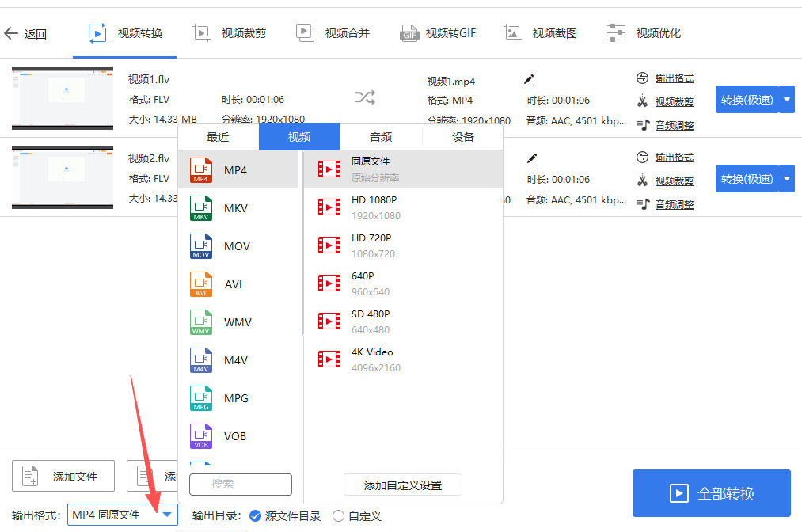Open the 视频转GIF tab
This screenshot has height=532, width=802.
(438, 34)
